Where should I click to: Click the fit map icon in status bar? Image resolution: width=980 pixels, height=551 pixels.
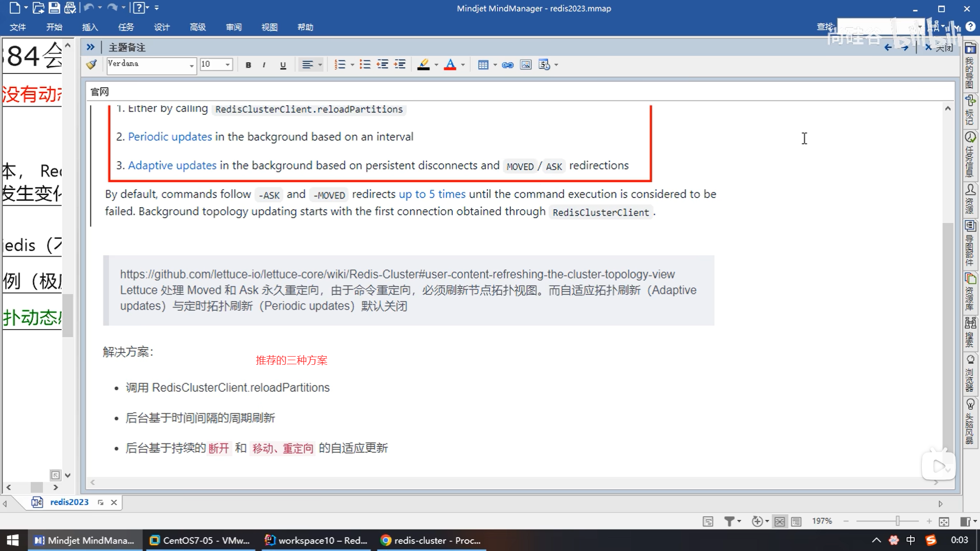[944, 521]
